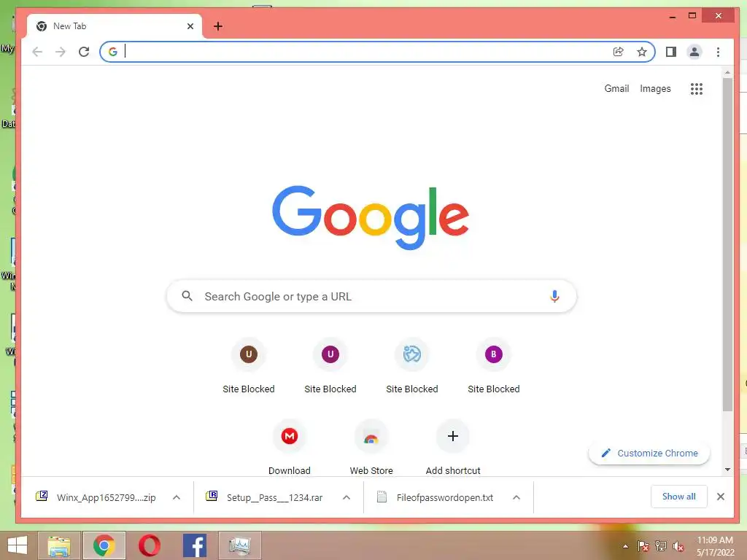Image resolution: width=747 pixels, height=560 pixels.
Task: Close the New Tab tab
Action: (x=190, y=26)
